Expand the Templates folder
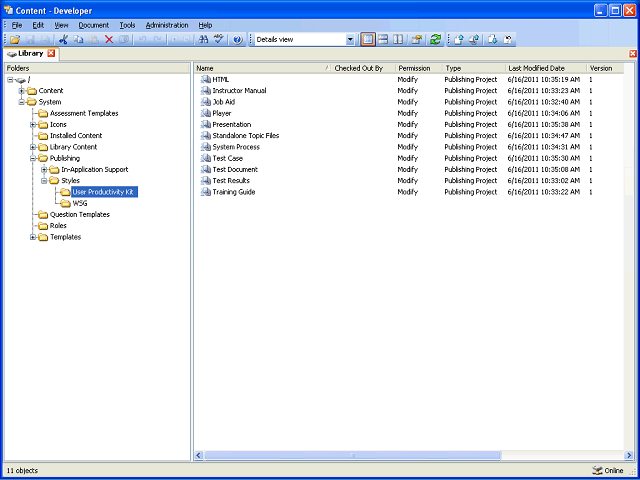This screenshot has width=640, height=480. coord(33,237)
